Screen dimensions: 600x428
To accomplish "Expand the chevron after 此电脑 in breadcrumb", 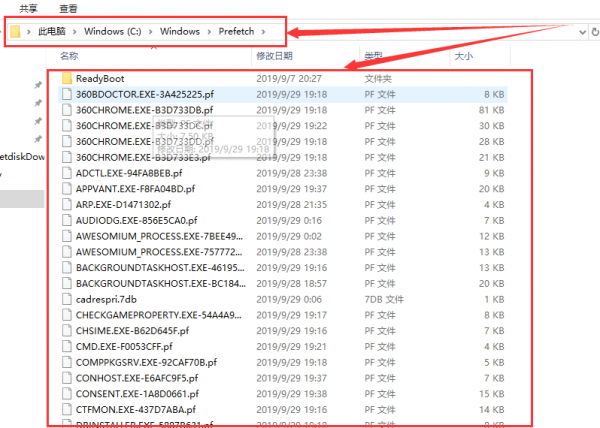I will pyautogui.click(x=75, y=32).
